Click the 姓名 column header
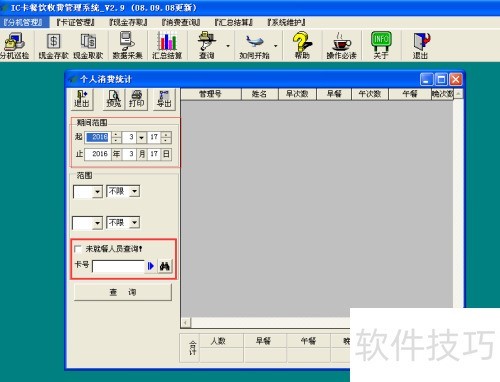Image resolution: width=500 pixels, height=382 pixels. tap(259, 94)
